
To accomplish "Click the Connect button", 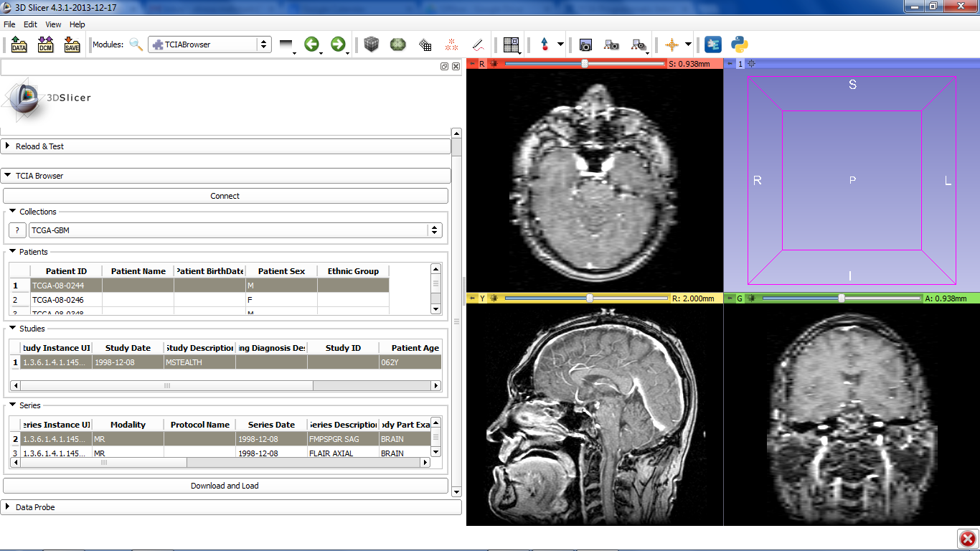I will (225, 196).
